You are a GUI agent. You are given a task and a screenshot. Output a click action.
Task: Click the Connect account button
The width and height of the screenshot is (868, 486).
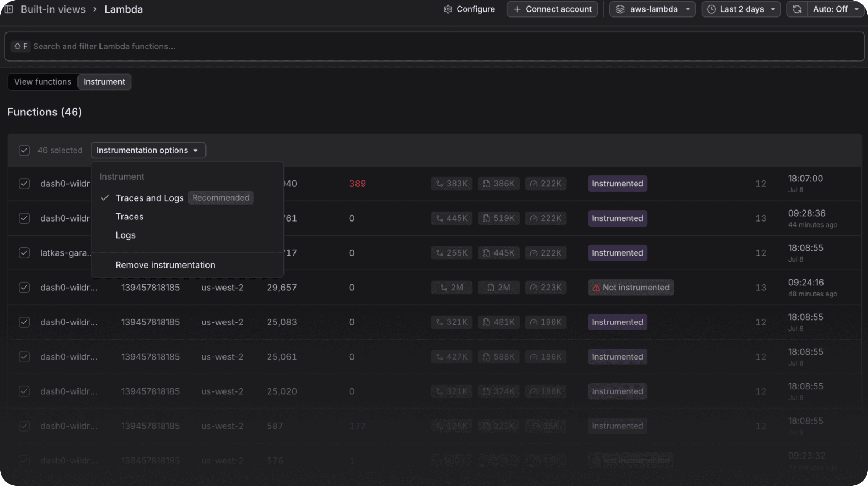coord(552,9)
